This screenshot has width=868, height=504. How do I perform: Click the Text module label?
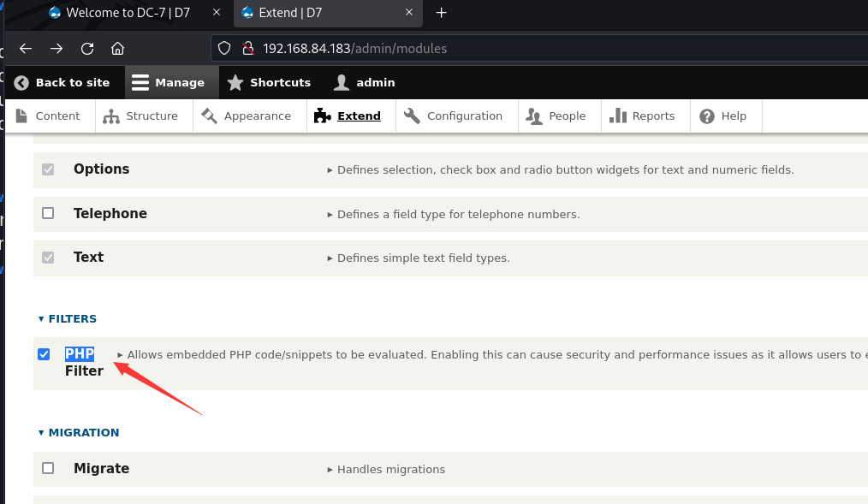tap(88, 257)
